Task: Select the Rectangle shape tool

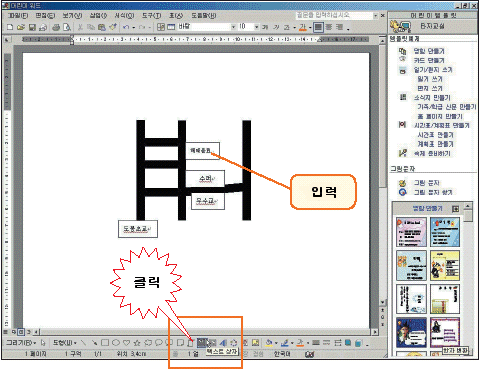Action: click(105, 342)
